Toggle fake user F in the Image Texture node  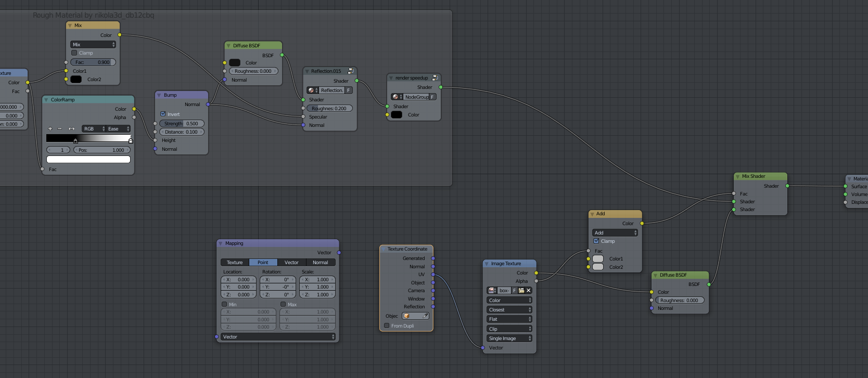(515, 291)
